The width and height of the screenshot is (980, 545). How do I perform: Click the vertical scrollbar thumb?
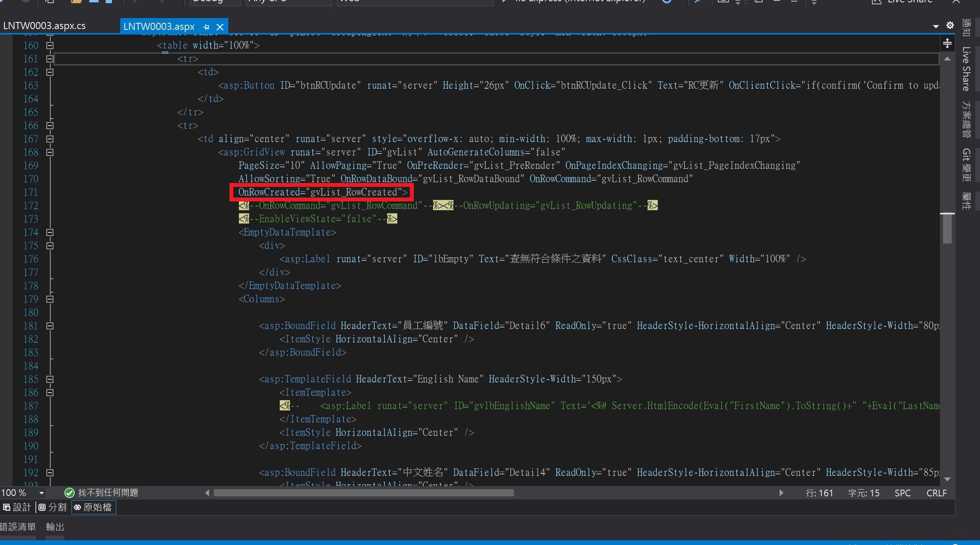(947, 229)
